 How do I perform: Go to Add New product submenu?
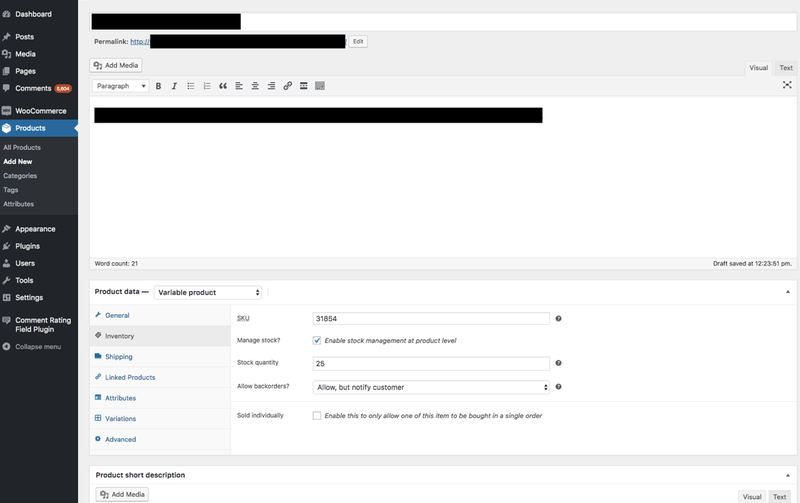[x=18, y=162]
